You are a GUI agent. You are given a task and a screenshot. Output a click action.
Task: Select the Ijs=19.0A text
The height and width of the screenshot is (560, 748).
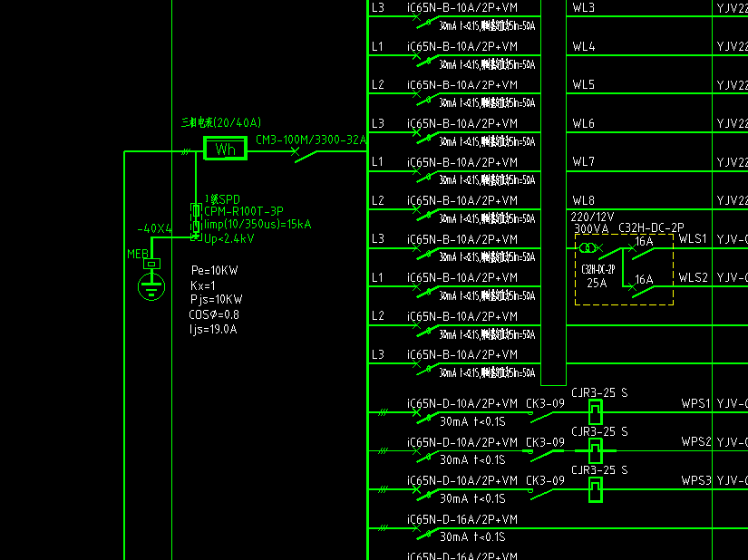tap(213, 329)
